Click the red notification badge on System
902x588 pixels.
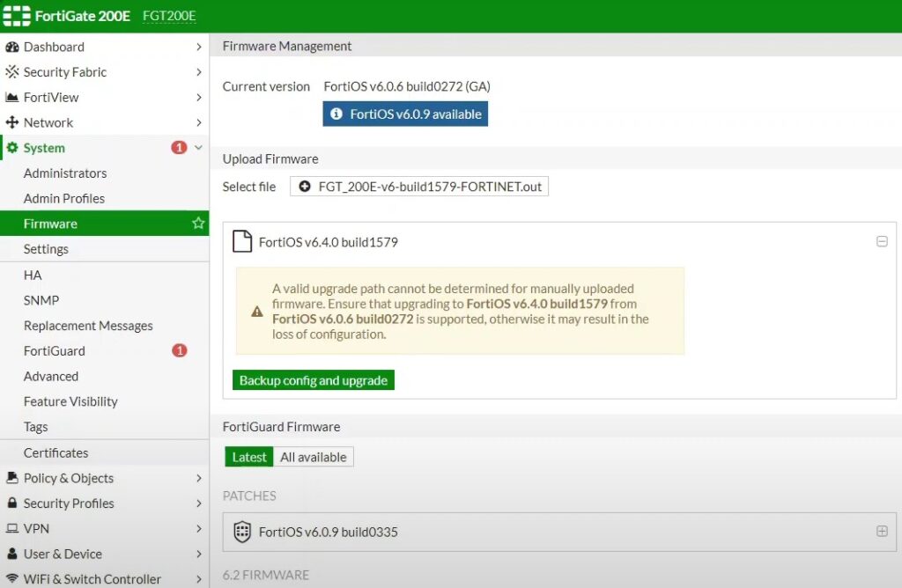(x=179, y=148)
